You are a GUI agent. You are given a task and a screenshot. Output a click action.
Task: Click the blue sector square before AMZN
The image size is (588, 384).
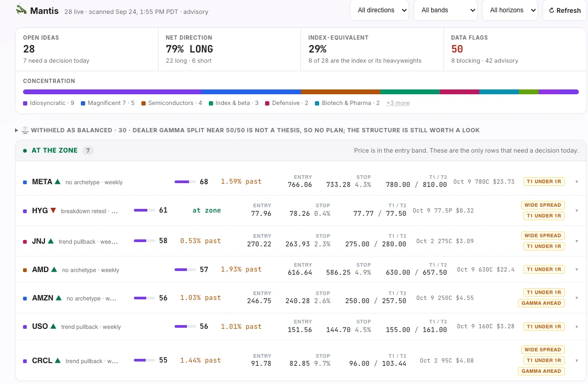tap(25, 298)
